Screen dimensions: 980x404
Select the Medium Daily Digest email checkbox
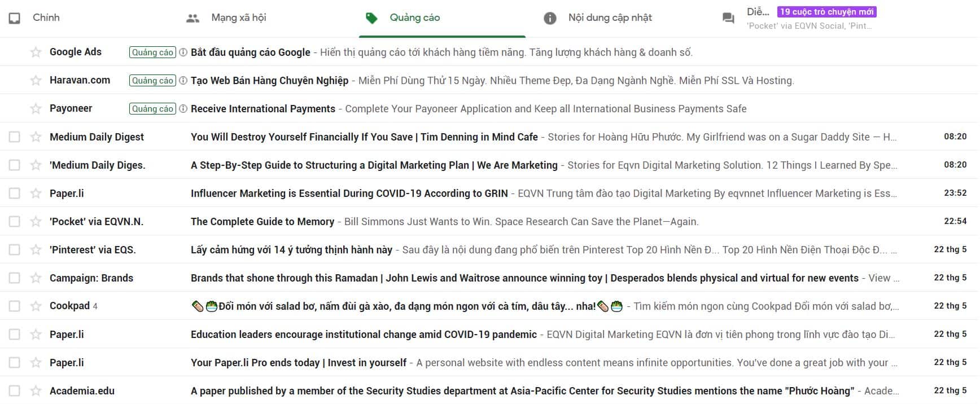(x=15, y=137)
